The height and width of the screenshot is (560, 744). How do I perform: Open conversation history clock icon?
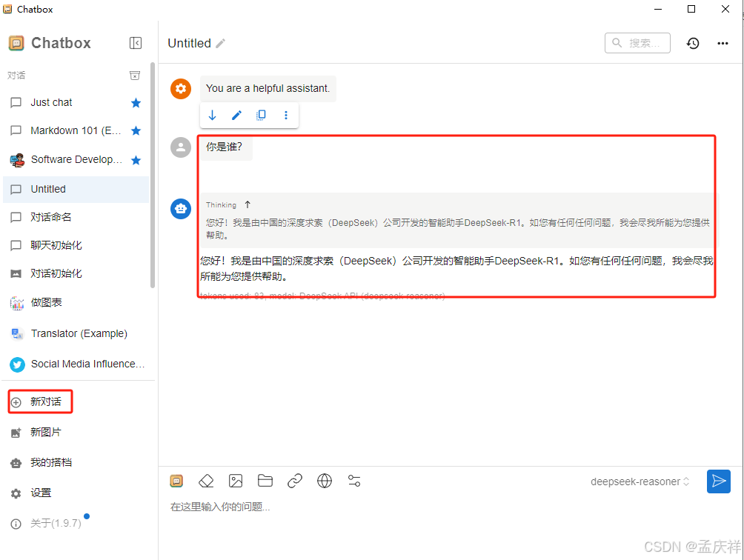click(693, 43)
